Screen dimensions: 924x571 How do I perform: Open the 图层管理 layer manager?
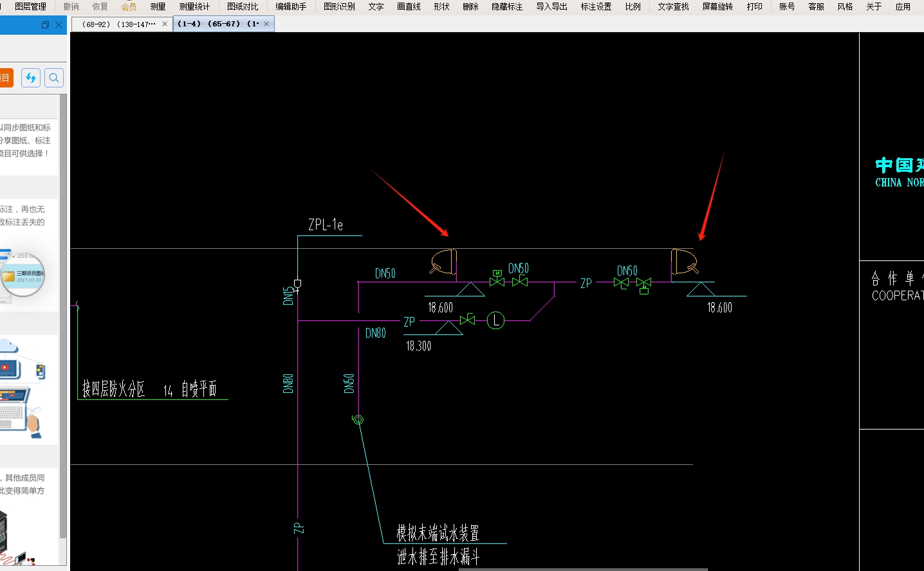[x=30, y=6]
